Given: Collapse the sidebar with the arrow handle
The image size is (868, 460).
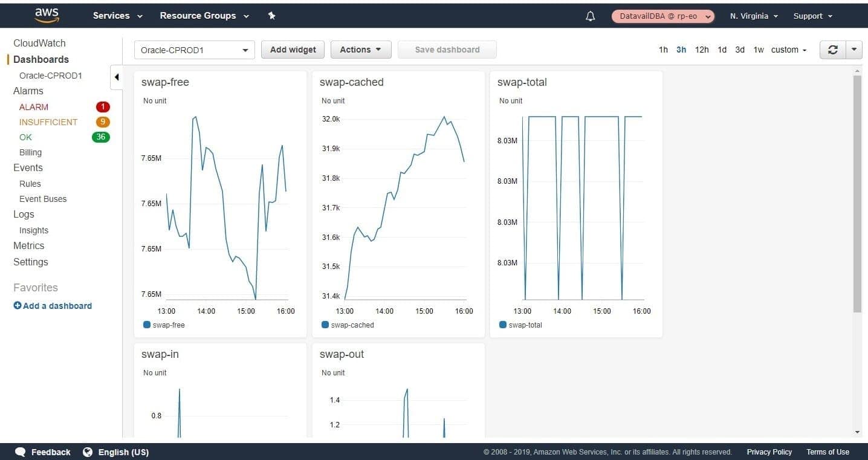Looking at the screenshot, I should pyautogui.click(x=117, y=77).
